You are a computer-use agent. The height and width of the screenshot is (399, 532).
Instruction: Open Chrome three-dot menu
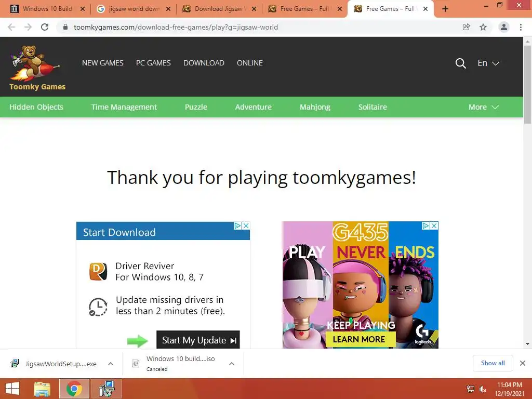(x=521, y=27)
